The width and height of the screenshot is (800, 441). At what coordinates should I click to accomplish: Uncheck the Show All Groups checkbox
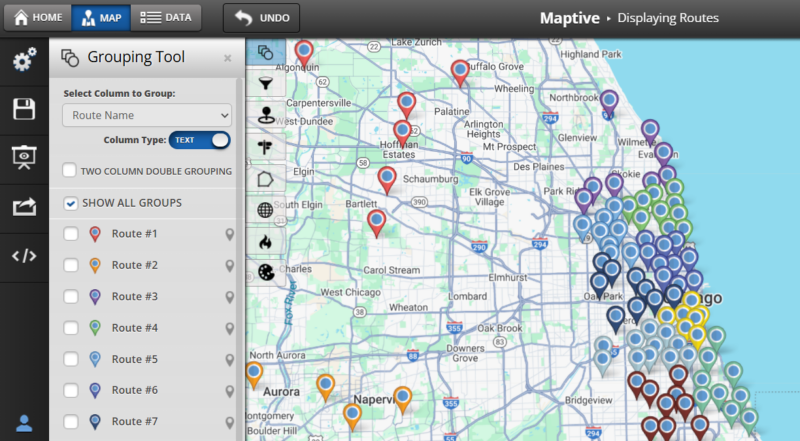(70, 203)
